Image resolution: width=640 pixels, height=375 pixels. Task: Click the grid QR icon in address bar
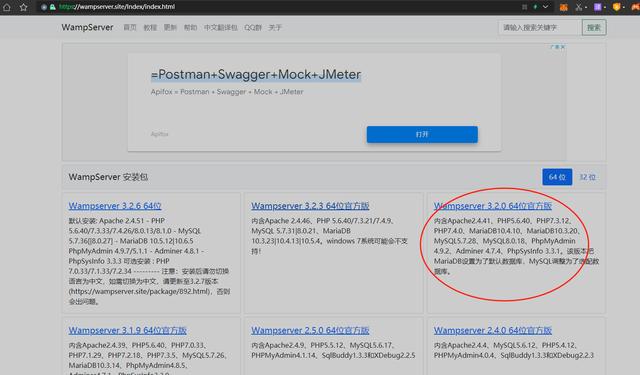[x=524, y=7]
